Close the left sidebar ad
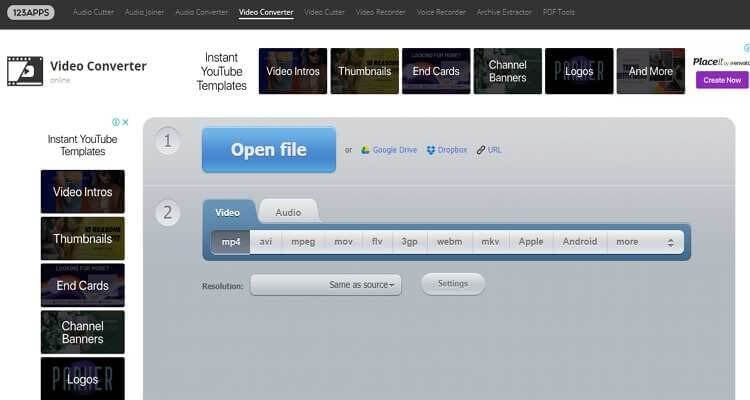750x400 pixels. (125, 122)
